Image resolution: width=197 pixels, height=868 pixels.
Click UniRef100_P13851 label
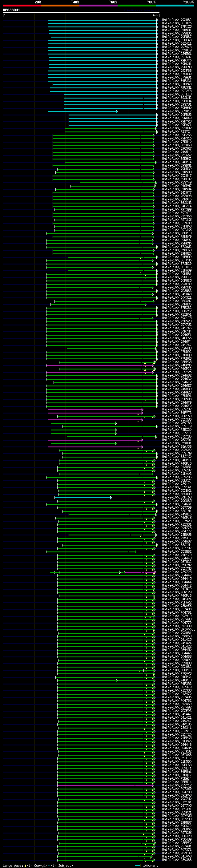(176, 467)
